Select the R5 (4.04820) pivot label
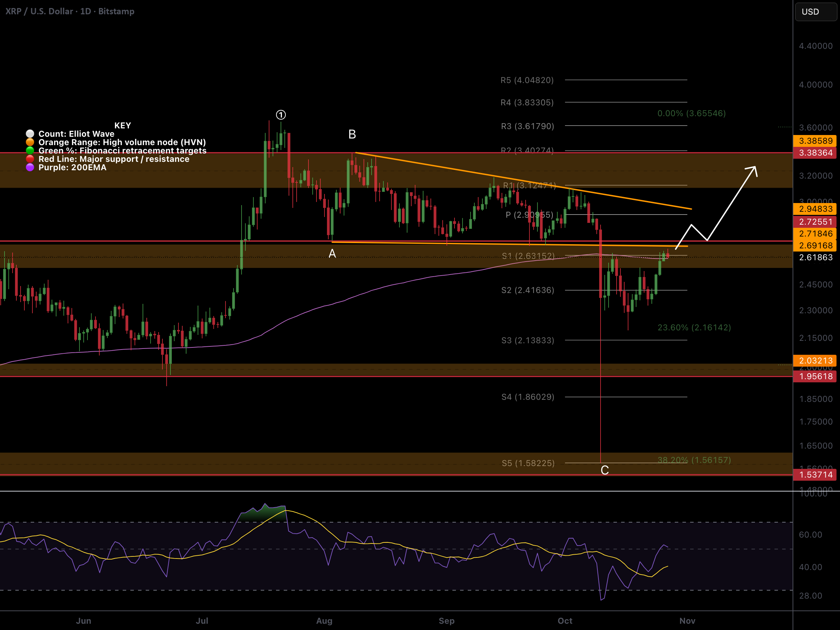This screenshot has width=840, height=630. pos(527,80)
